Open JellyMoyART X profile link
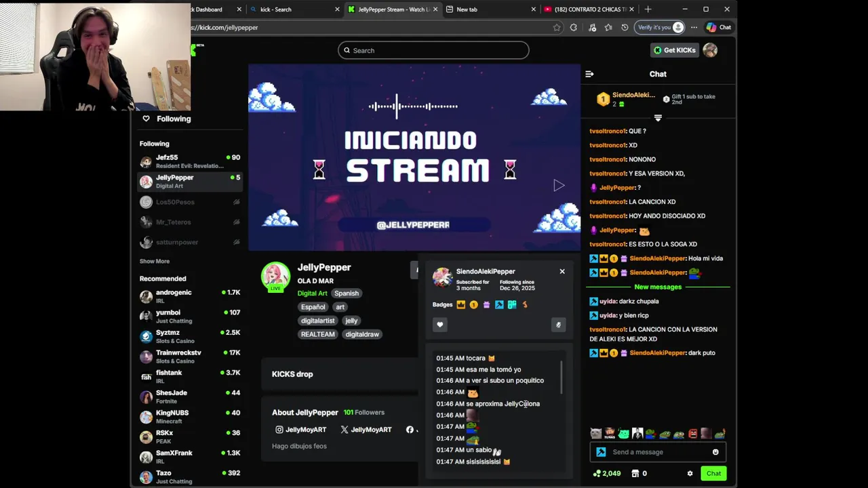This screenshot has height=488, width=868. [x=366, y=430]
